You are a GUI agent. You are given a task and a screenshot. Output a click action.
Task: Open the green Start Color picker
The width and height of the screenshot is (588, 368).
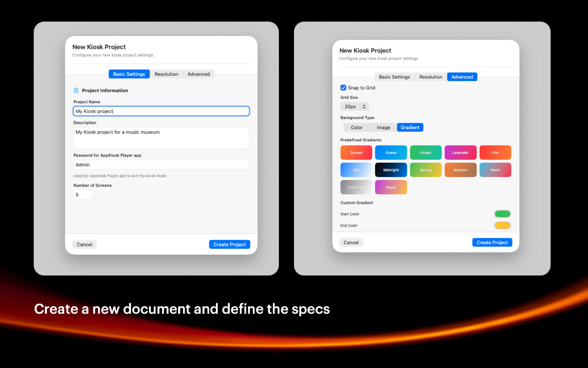502,214
